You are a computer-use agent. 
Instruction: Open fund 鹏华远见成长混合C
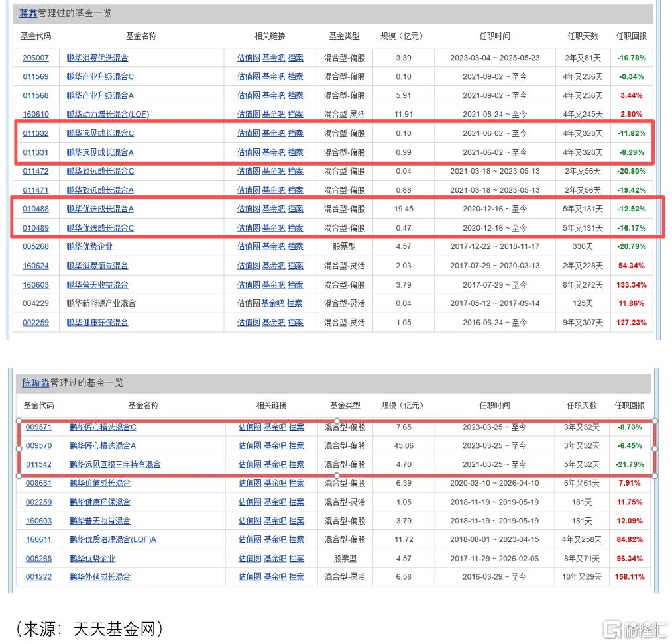[x=100, y=133]
